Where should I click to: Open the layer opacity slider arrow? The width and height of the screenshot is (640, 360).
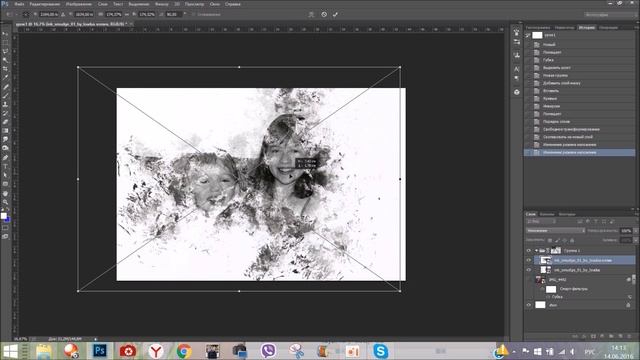tap(636, 231)
